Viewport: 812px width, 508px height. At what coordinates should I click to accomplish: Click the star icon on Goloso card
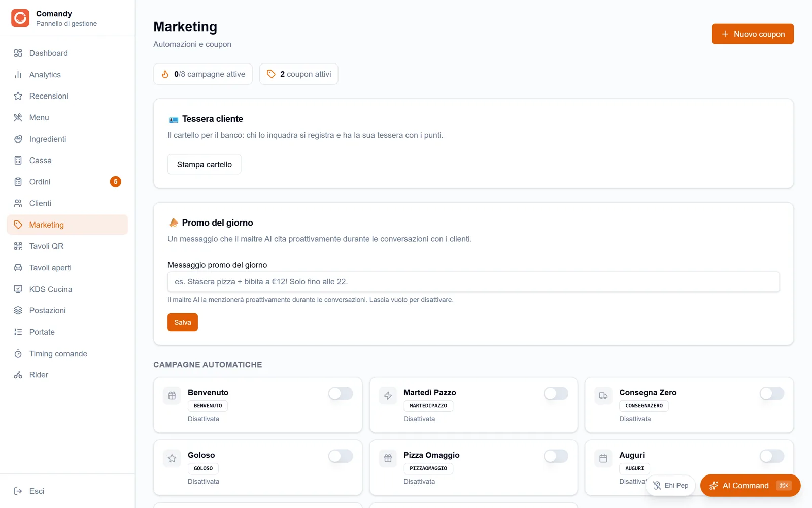pos(172,458)
